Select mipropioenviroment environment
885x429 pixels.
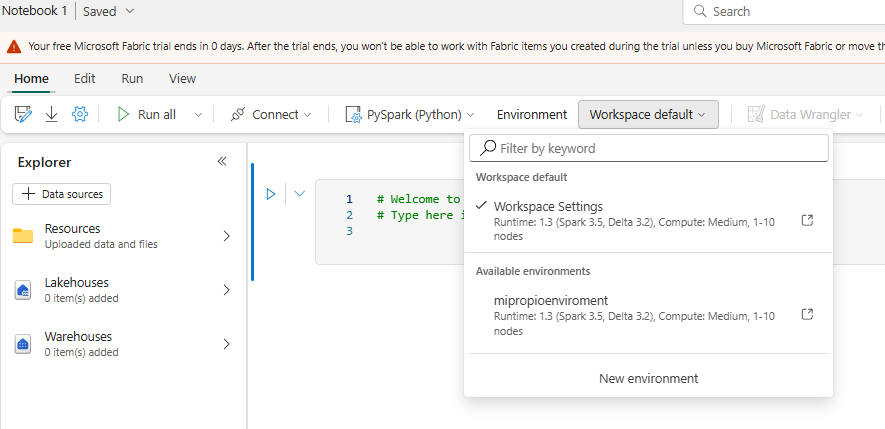(x=648, y=314)
